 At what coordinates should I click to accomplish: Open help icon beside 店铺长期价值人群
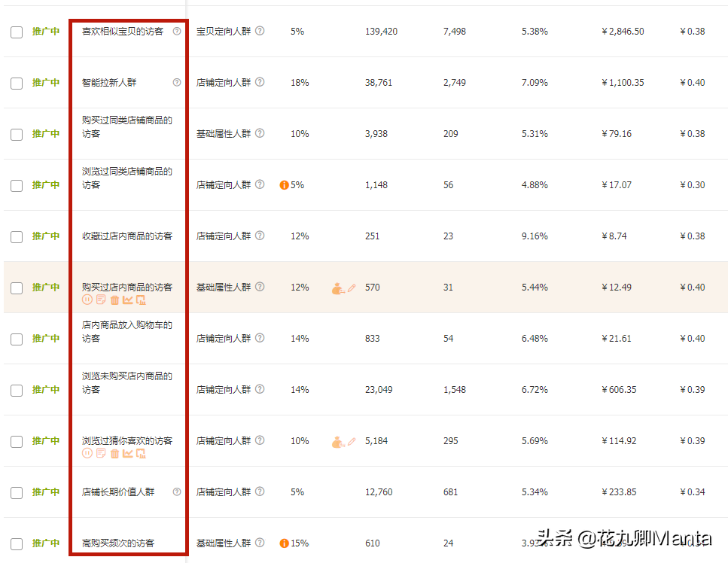177,491
